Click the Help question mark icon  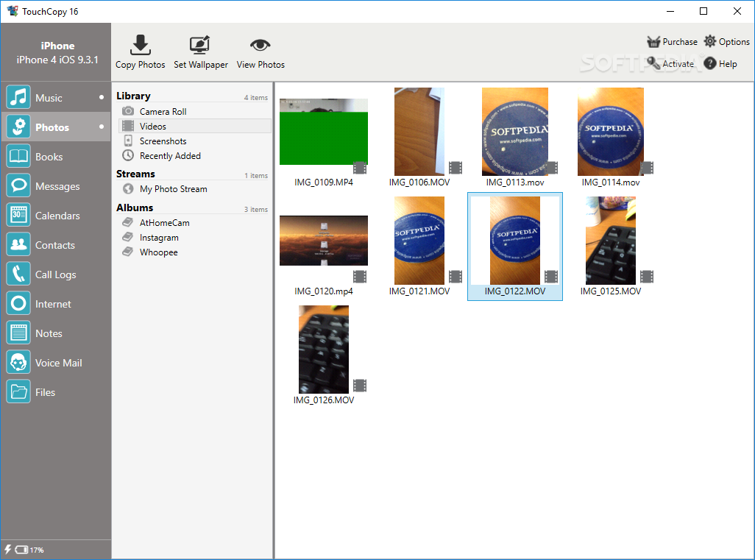point(709,63)
